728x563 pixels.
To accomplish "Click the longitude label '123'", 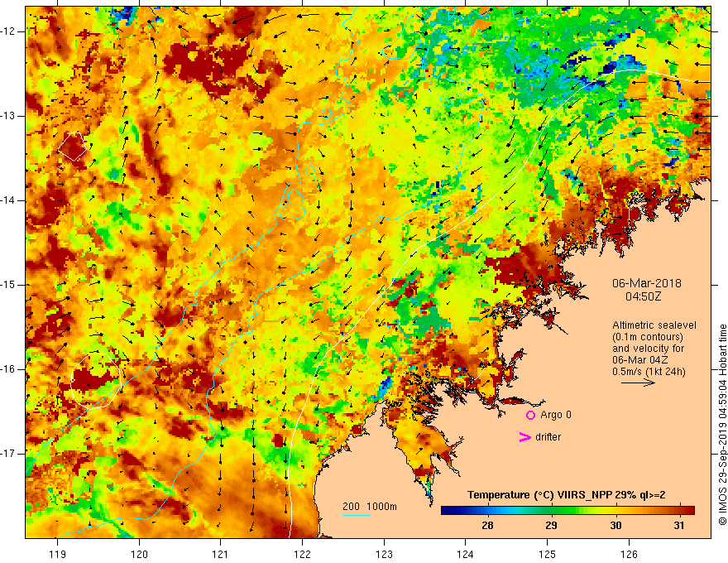I will pyautogui.click(x=384, y=554).
